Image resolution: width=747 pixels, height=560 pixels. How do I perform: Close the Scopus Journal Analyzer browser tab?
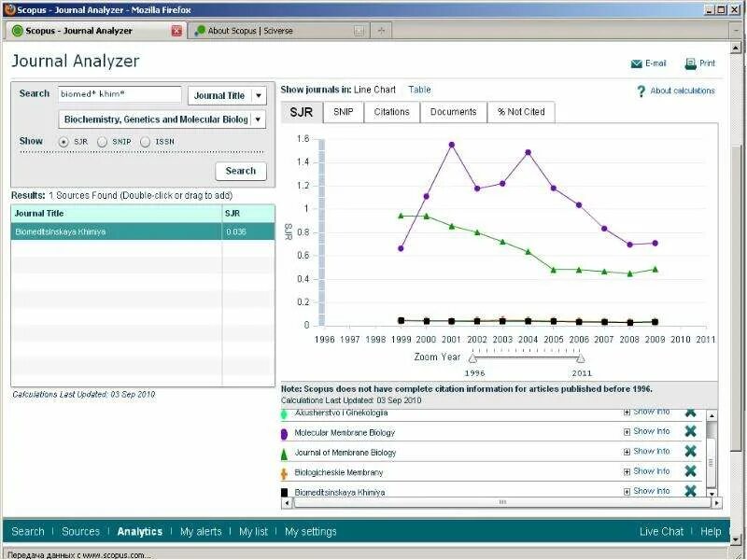pyautogui.click(x=176, y=31)
